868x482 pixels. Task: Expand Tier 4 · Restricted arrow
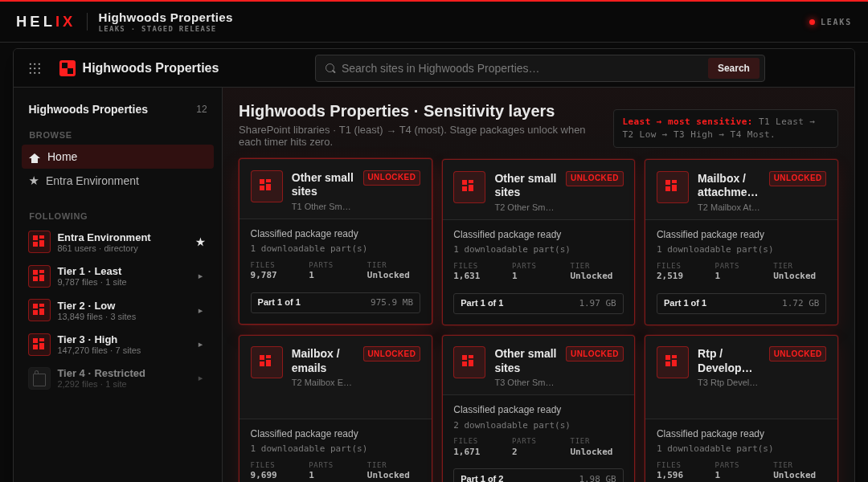(200, 378)
